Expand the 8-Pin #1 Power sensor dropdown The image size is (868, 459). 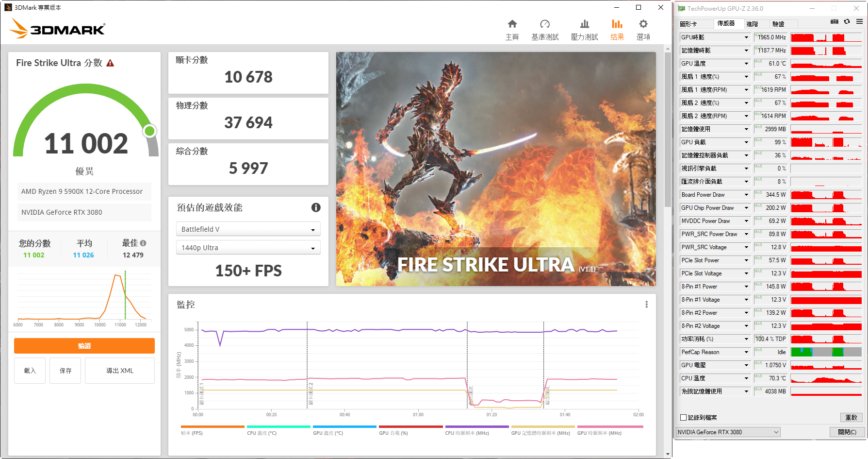point(746,287)
